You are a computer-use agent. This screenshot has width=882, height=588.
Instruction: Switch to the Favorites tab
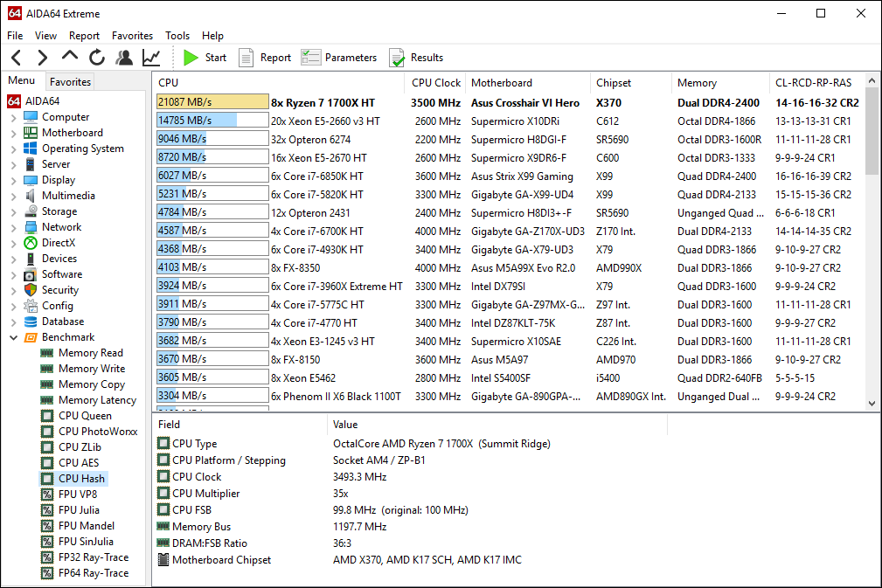pyautogui.click(x=70, y=82)
